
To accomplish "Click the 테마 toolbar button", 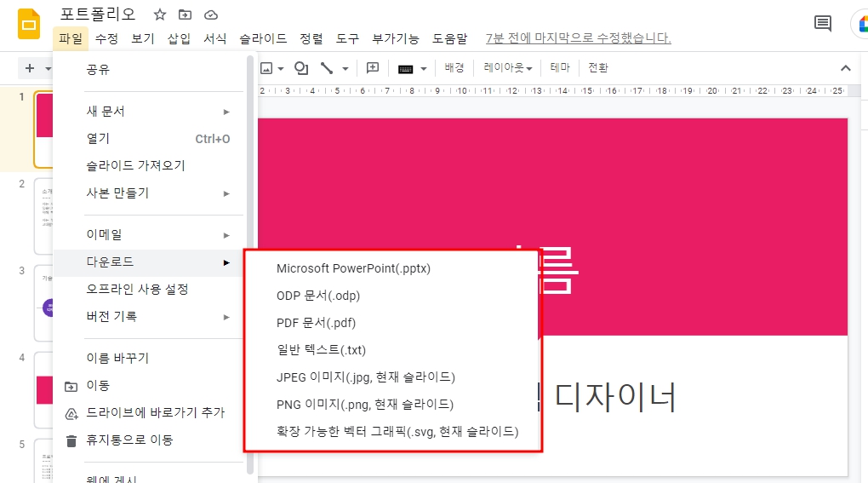I will (560, 67).
